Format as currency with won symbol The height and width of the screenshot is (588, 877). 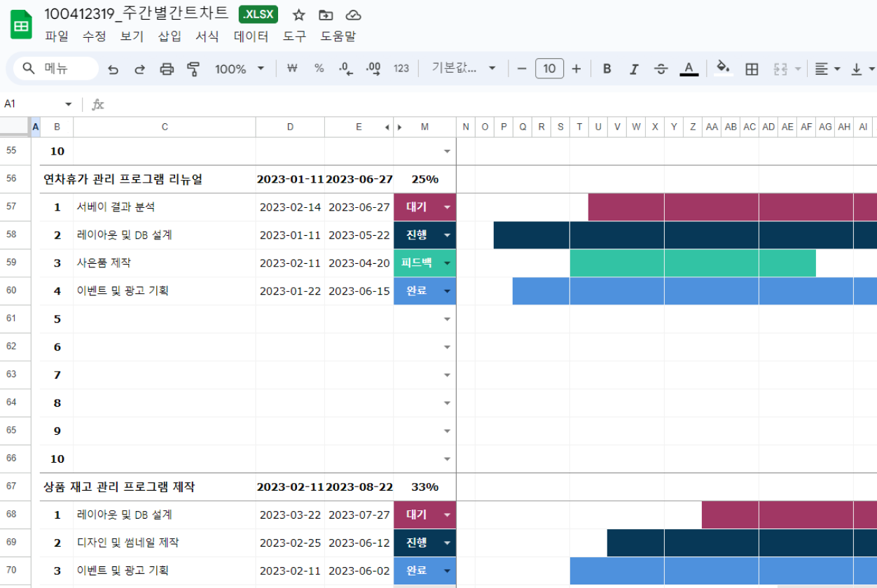tap(293, 69)
